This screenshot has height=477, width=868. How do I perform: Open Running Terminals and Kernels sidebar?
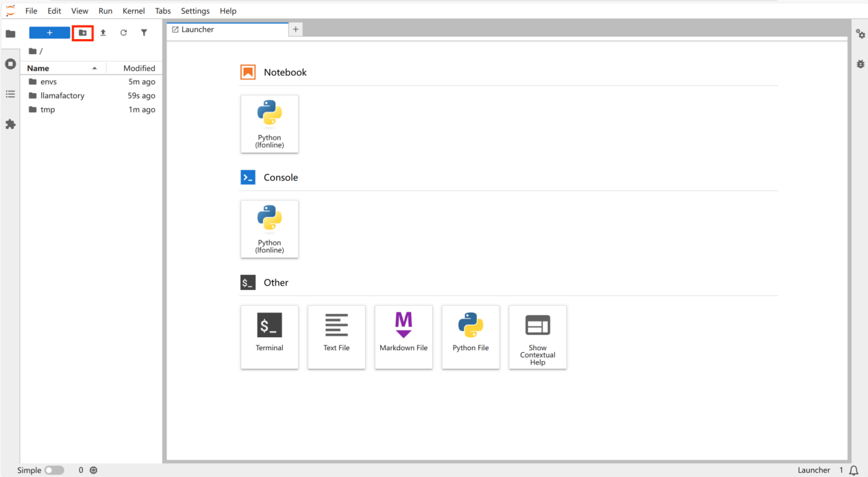[10, 64]
